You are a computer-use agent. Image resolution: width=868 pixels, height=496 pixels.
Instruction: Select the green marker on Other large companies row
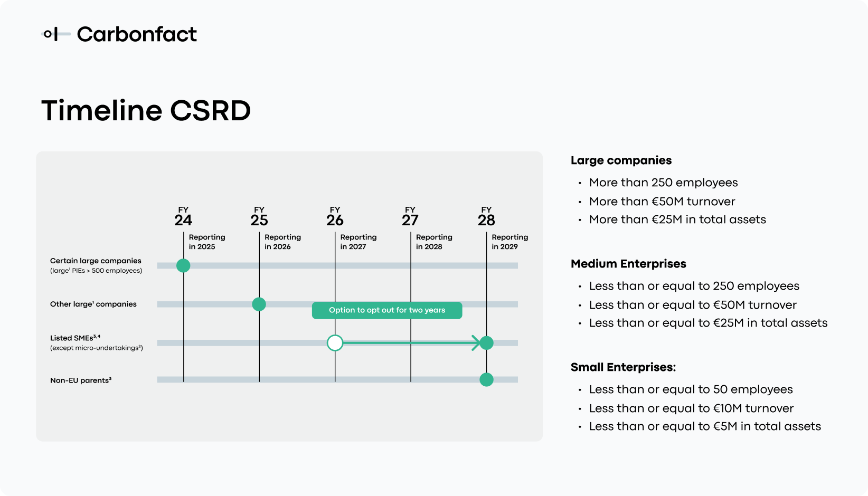coord(259,304)
